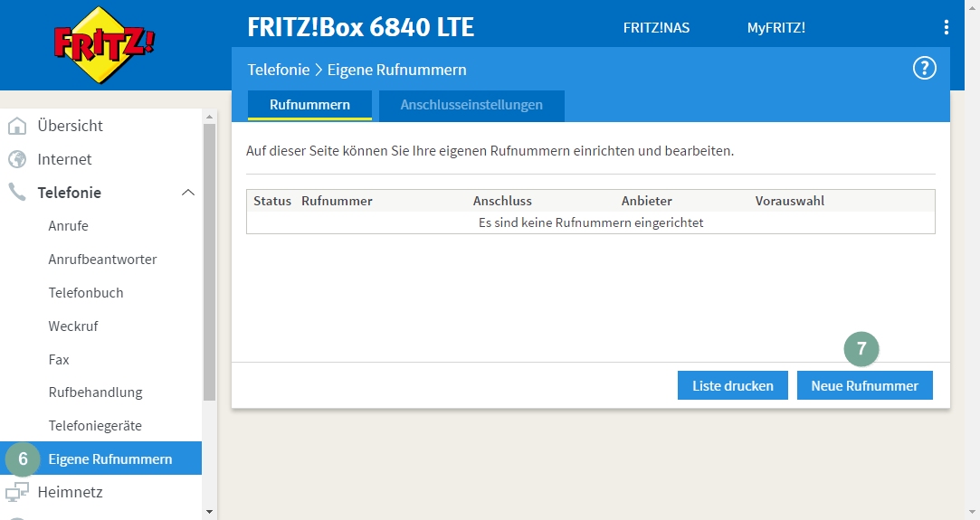Click the Heimnetz computer icon
Image resolution: width=980 pixels, height=520 pixels.
[x=17, y=493]
